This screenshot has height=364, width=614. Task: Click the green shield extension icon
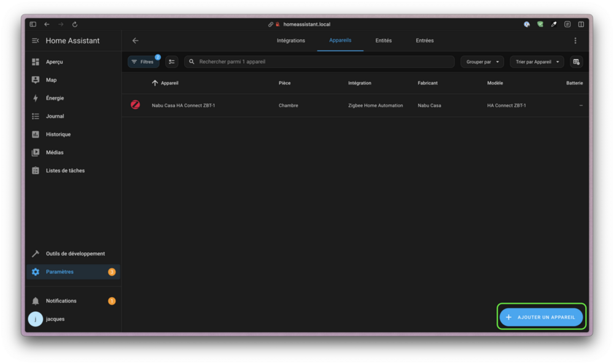(540, 25)
